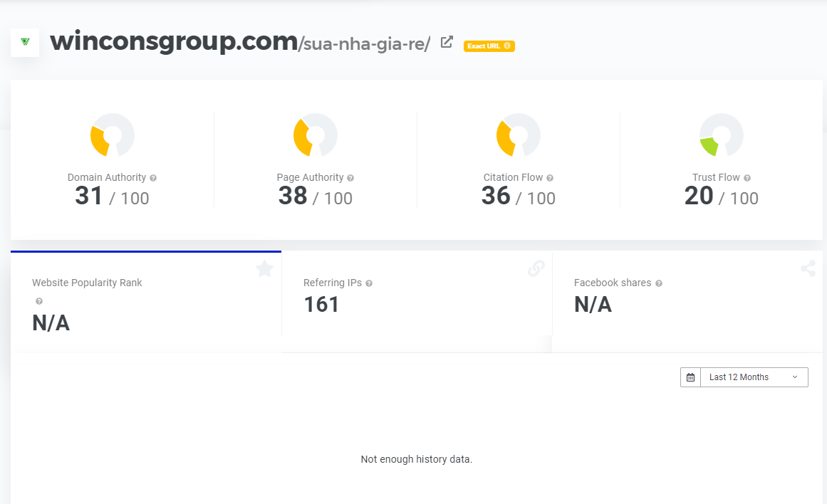Click the Citation Flow label
The height and width of the screenshot is (504, 827).
pos(513,178)
